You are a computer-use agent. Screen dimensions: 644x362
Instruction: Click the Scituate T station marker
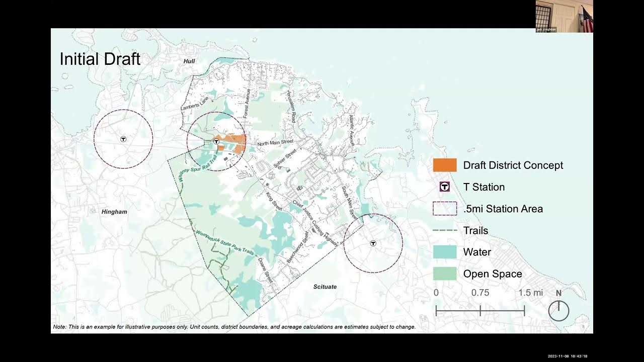click(x=373, y=243)
